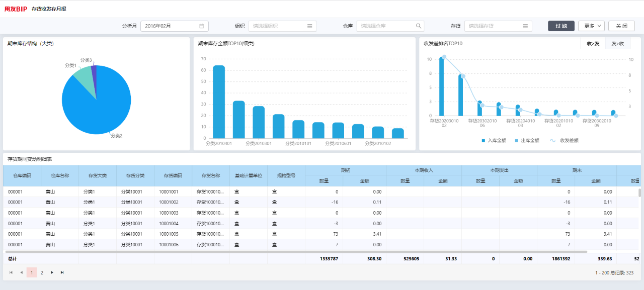Click the 仓库编码 column header
This screenshot has width=644, height=290.
22,175
